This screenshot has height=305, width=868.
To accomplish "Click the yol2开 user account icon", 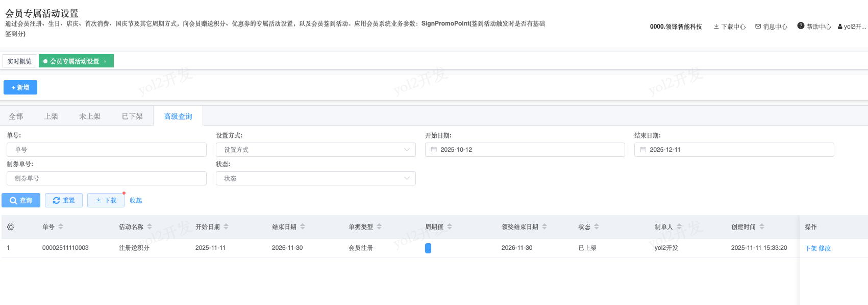I will pyautogui.click(x=840, y=27).
